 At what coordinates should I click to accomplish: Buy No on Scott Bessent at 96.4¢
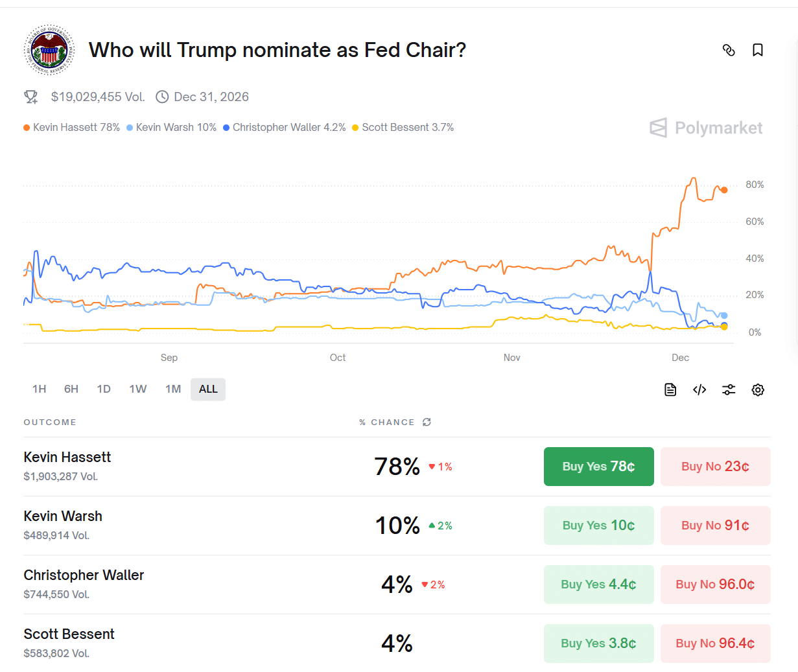click(x=715, y=643)
